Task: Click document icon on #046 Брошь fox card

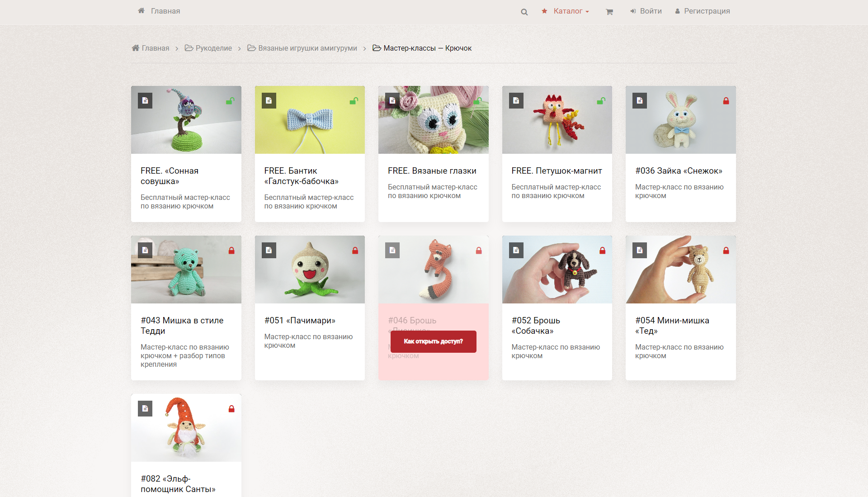Action: click(x=392, y=251)
